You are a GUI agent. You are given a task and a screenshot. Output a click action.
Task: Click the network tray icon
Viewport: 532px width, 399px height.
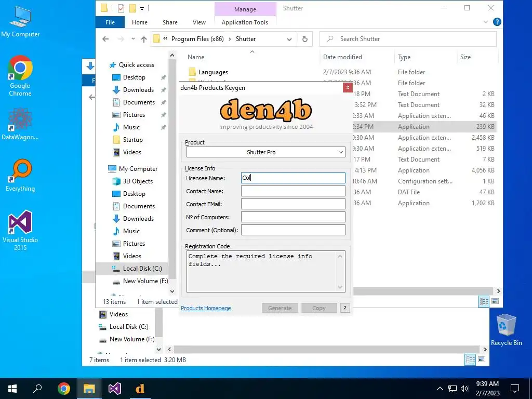click(x=453, y=389)
